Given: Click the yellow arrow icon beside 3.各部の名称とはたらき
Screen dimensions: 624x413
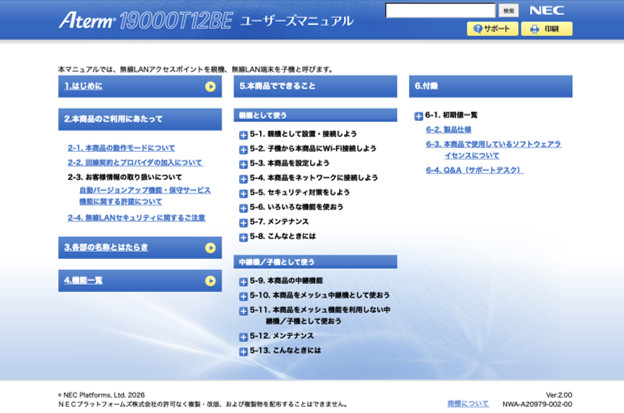Looking at the screenshot, I should 210,248.
